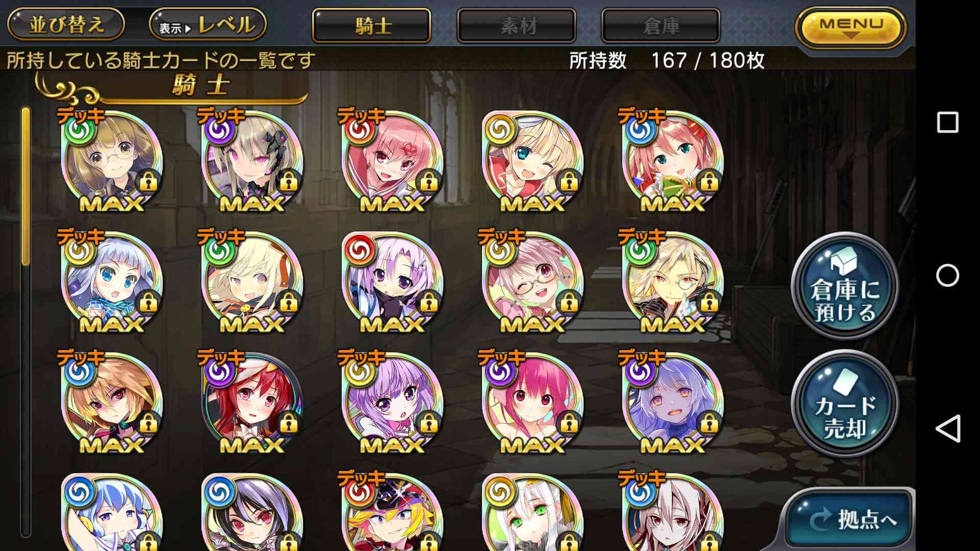
Task: Toggle lock on purple-haired knight in second row
Action: tap(429, 303)
